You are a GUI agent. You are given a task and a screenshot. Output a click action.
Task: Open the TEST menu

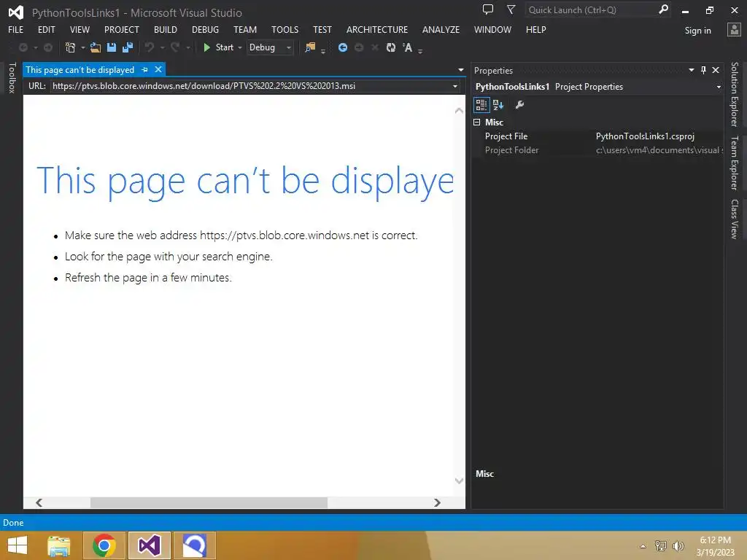pos(322,29)
